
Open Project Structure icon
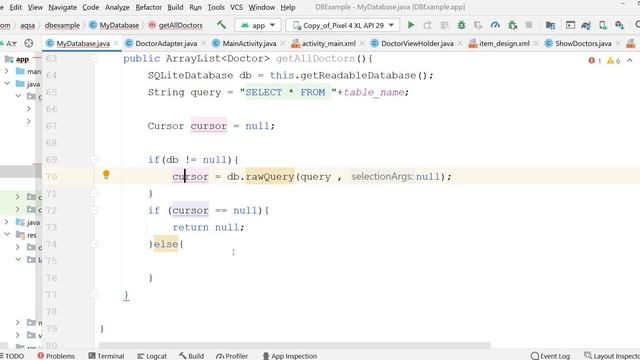[x=550, y=25]
